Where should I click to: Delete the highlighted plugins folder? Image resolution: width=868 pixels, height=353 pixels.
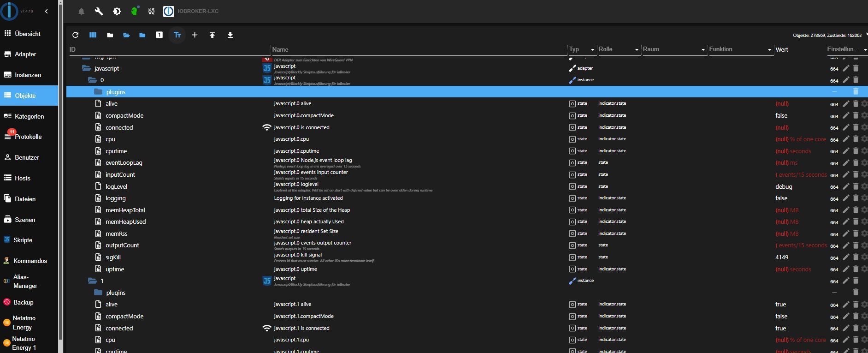pyautogui.click(x=856, y=92)
